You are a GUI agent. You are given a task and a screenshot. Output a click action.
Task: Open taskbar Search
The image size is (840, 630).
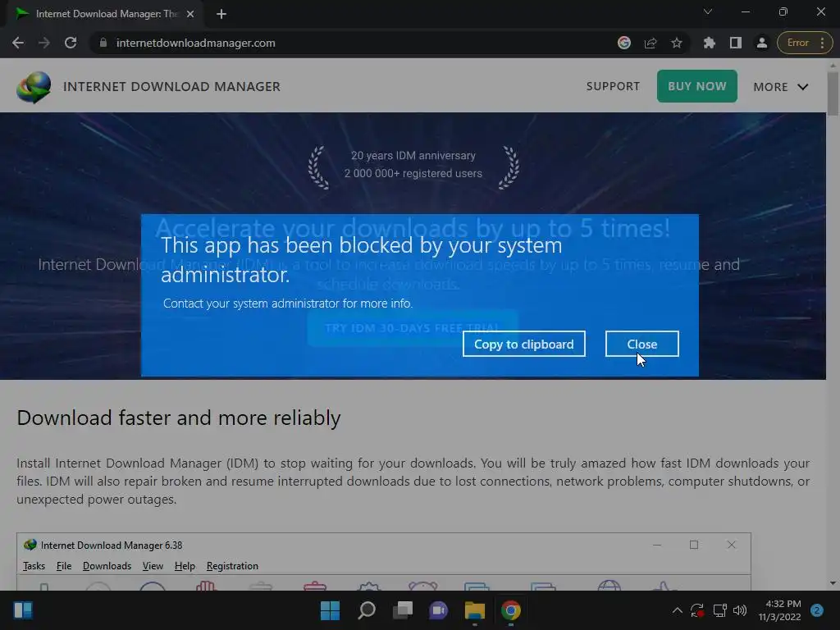pos(367,610)
